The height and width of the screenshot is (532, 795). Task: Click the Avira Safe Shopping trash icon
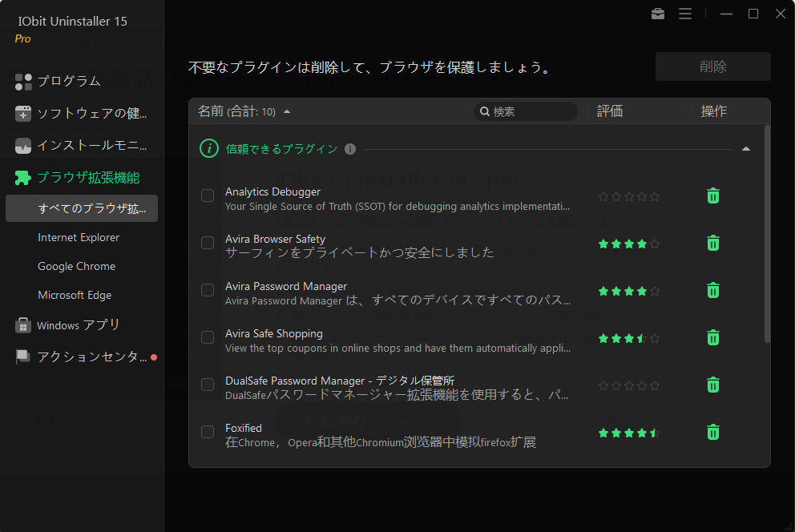(713, 337)
